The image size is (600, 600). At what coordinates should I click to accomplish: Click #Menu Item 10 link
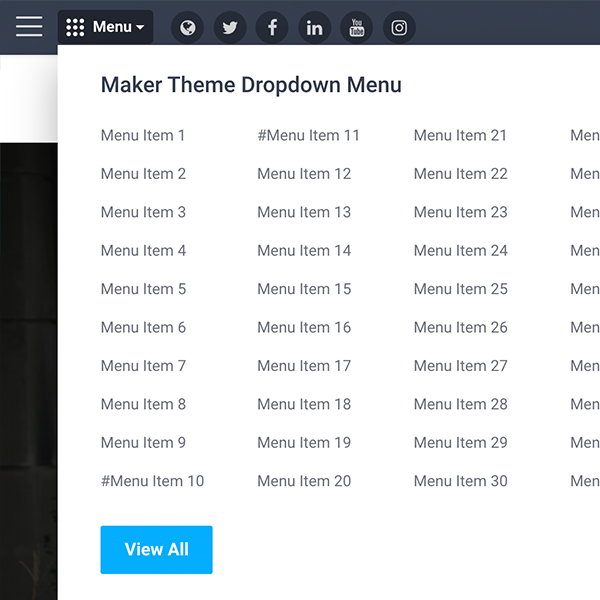pos(152,481)
